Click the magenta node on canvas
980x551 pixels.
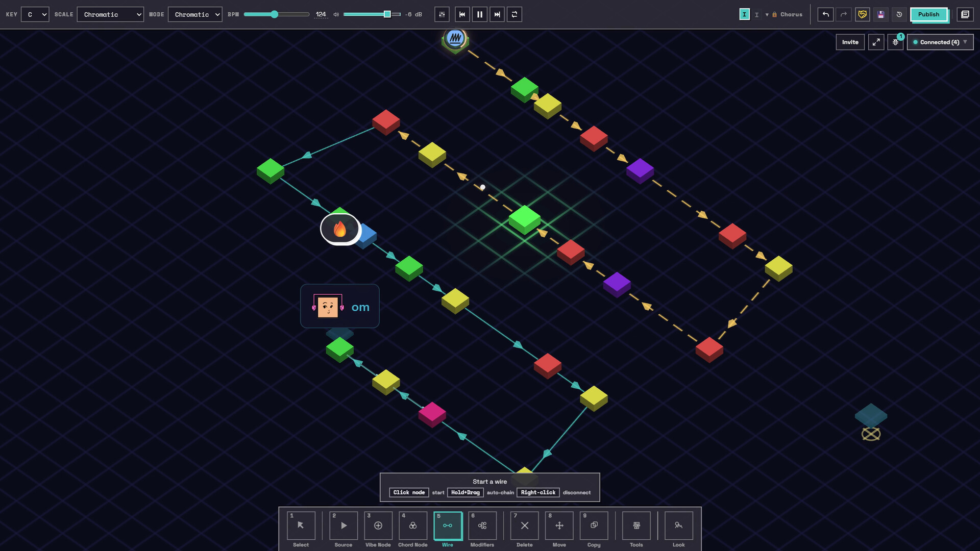click(432, 414)
